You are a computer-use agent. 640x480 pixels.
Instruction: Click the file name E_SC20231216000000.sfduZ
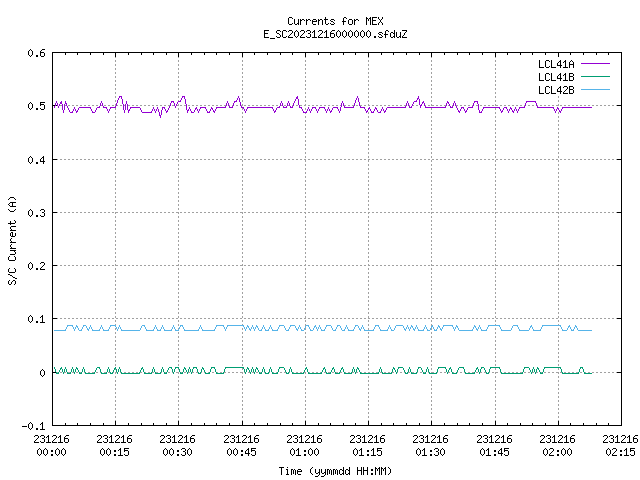(335, 34)
